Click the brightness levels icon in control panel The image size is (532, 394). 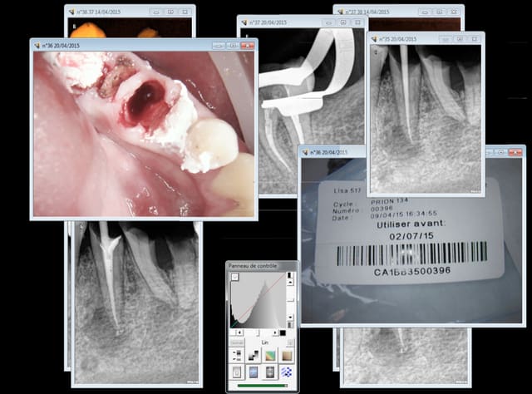pyautogui.click(x=237, y=355)
